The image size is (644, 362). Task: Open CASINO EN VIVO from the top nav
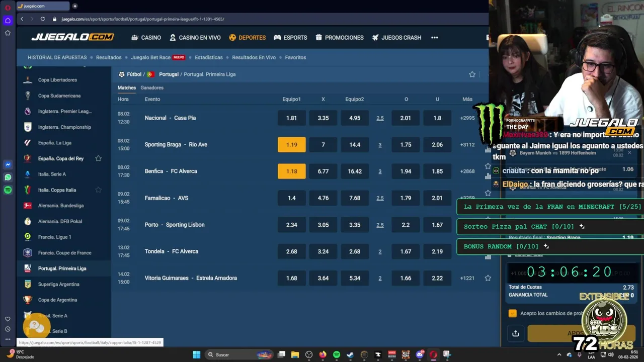[x=195, y=38]
